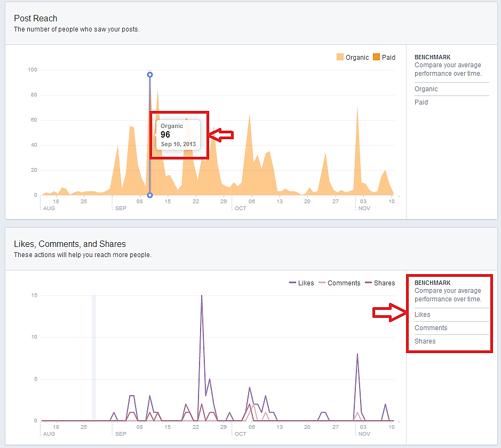Select the Shares legend marker
This screenshot has height=448, width=501.
[x=368, y=283]
